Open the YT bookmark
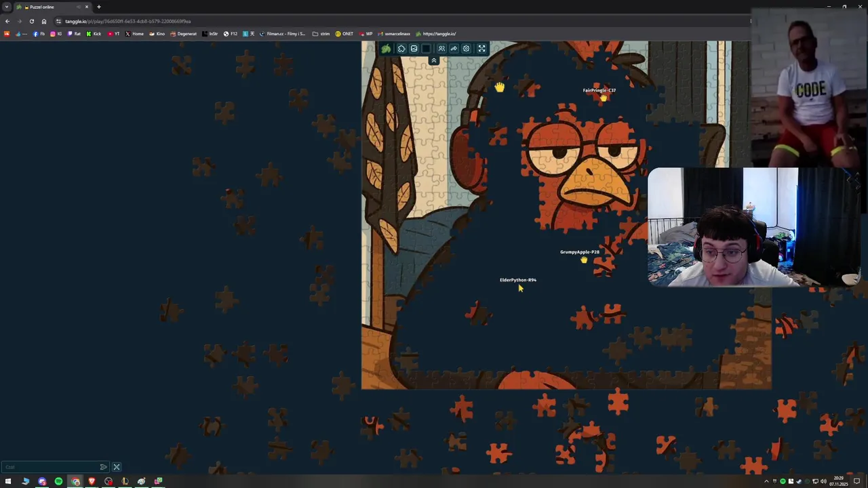This screenshot has width=868, height=488. 114,34
